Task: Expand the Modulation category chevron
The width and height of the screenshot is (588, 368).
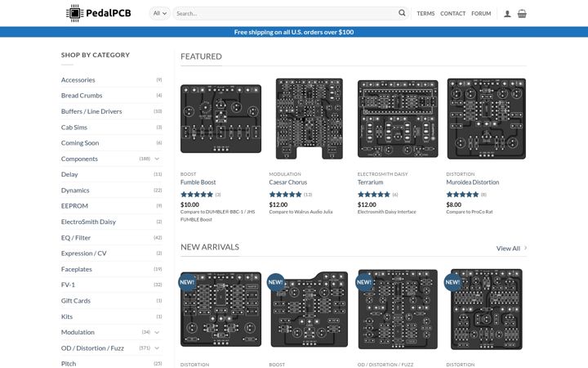Action: tap(157, 332)
